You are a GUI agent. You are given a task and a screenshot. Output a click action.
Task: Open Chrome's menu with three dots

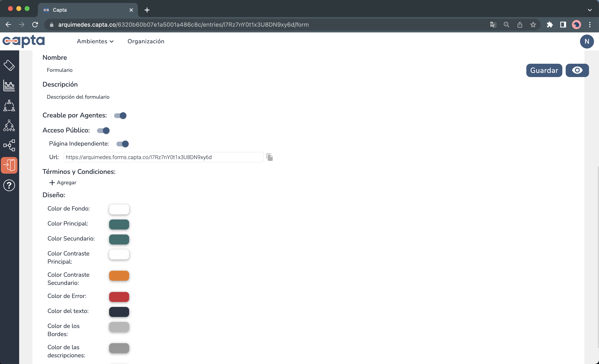pos(590,25)
